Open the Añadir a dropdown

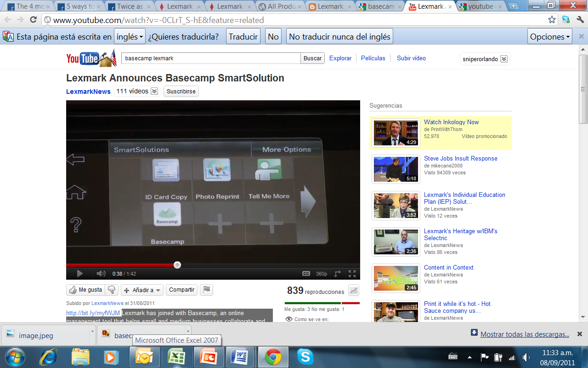142,290
